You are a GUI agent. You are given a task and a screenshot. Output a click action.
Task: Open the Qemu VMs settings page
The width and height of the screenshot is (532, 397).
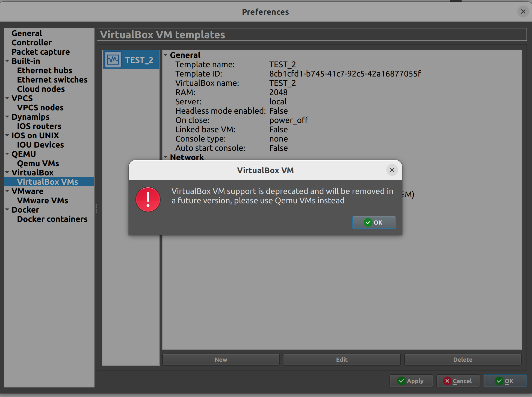pos(38,163)
